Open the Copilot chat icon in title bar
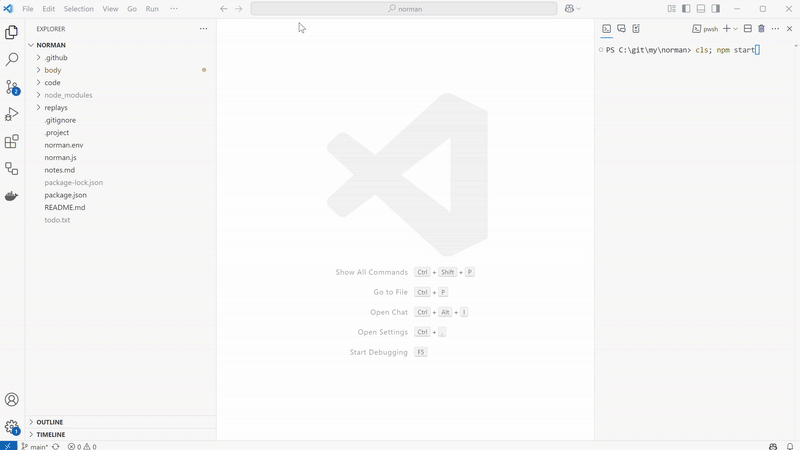Screen dimensions: 800x450 coord(569,9)
